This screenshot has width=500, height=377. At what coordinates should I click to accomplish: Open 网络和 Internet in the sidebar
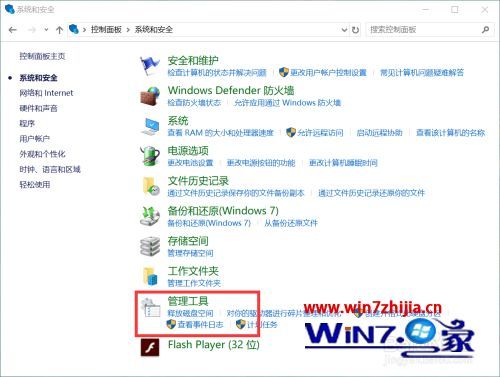click(46, 93)
